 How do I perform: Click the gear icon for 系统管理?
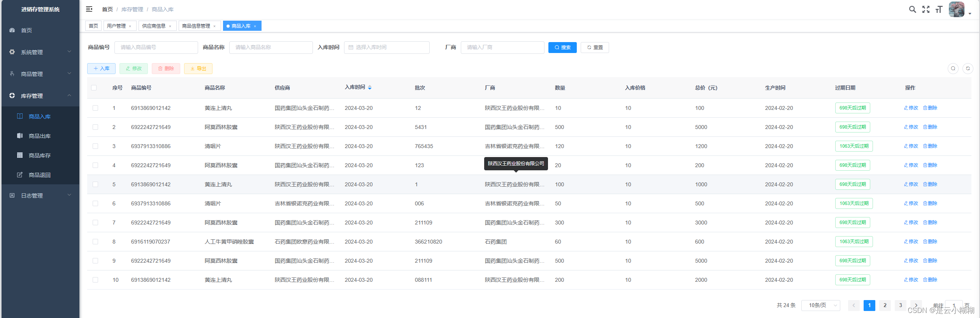click(12, 52)
